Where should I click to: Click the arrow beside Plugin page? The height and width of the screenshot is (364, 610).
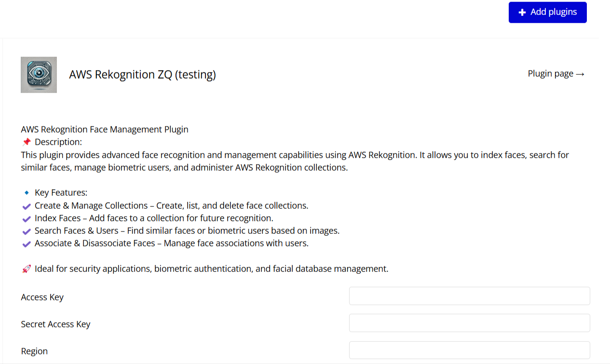[580, 74]
